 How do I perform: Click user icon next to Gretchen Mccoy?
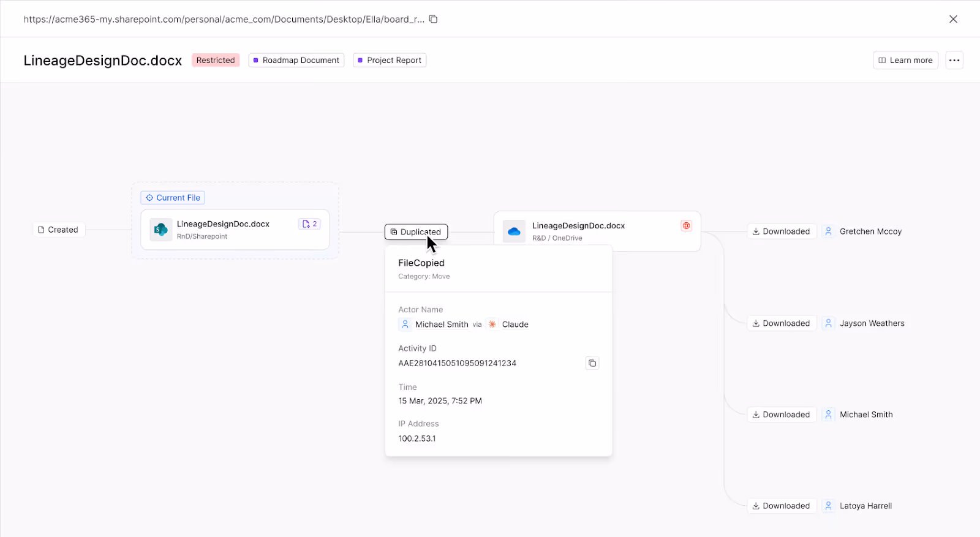tap(828, 231)
